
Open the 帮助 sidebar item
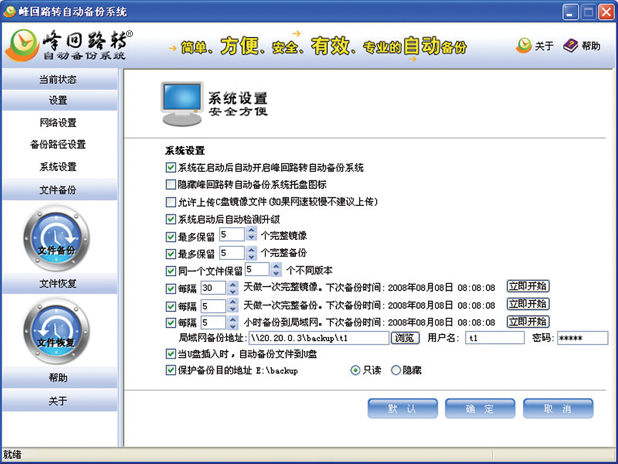[60, 378]
